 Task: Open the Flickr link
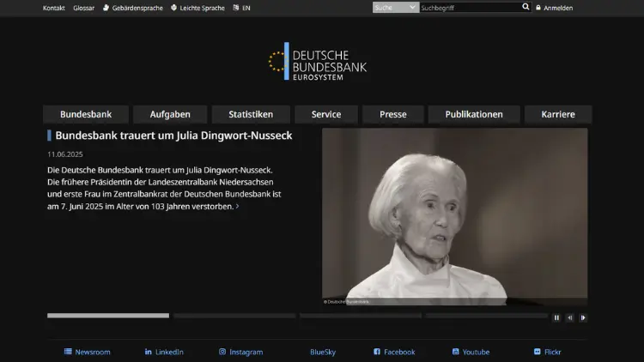click(x=553, y=353)
